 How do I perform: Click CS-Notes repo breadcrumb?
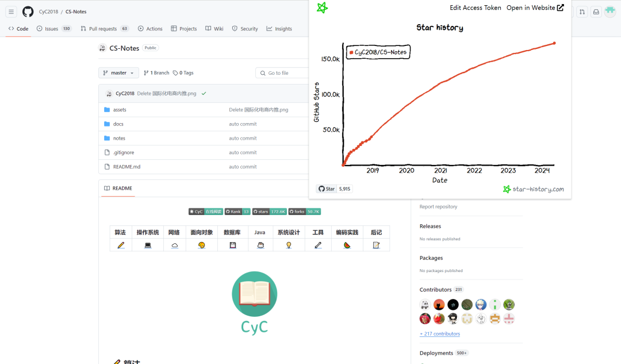[76, 12]
